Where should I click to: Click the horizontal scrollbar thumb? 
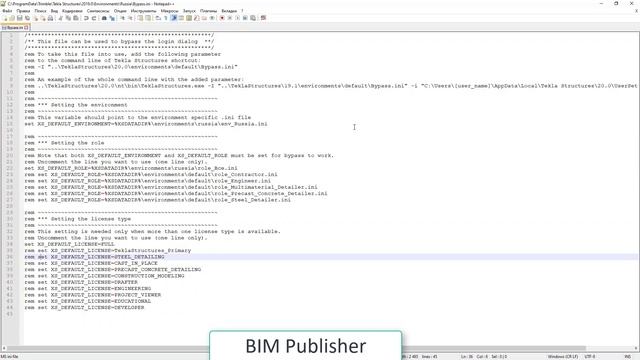(296, 349)
